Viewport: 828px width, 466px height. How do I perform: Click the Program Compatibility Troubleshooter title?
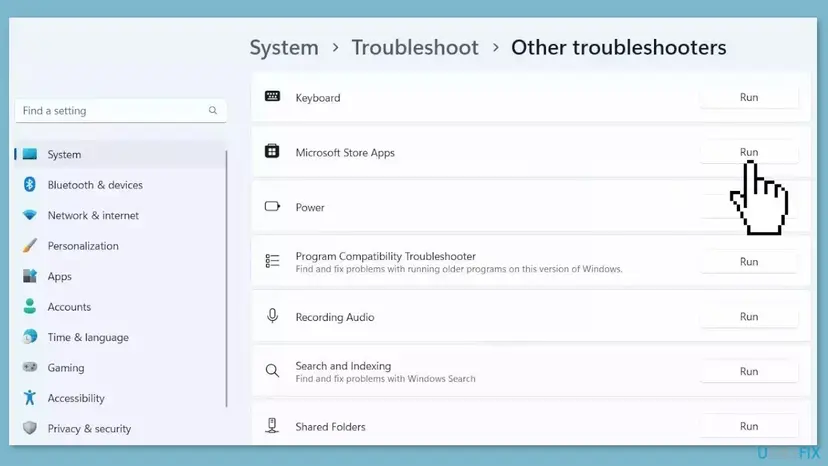[x=385, y=256]
